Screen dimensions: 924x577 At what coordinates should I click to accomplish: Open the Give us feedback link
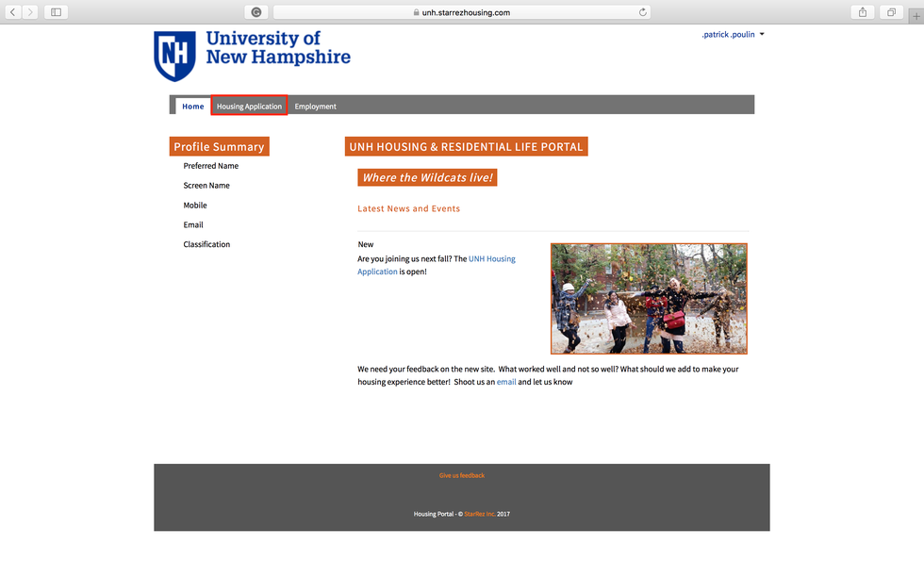click(461, 475)
